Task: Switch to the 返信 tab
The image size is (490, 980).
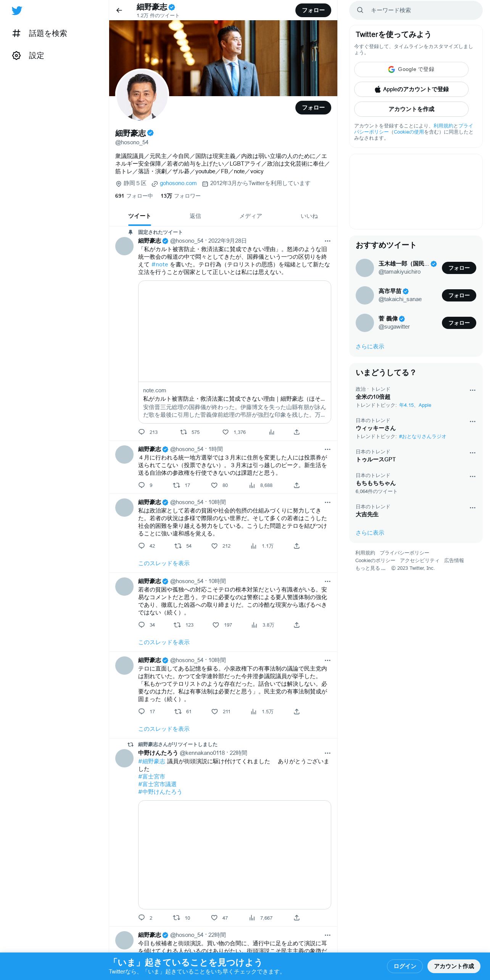Action: (x=195, y=216)
